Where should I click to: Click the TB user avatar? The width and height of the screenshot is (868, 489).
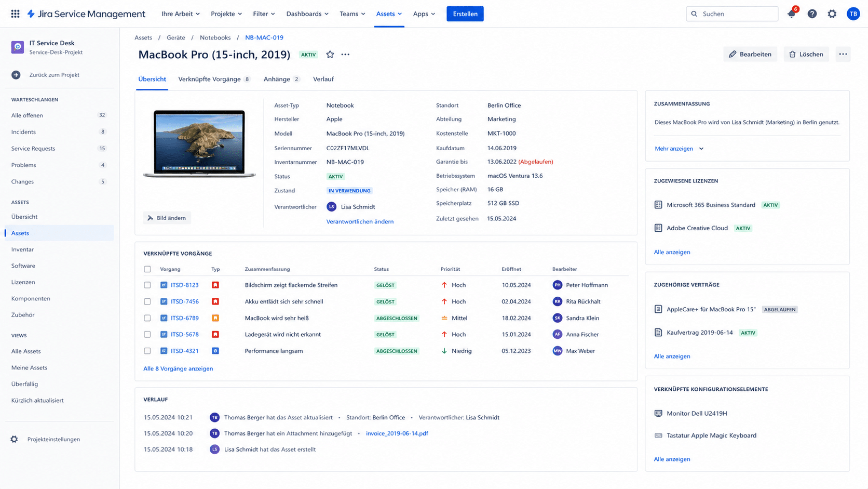pyautogui.click(x=853, y=14)
